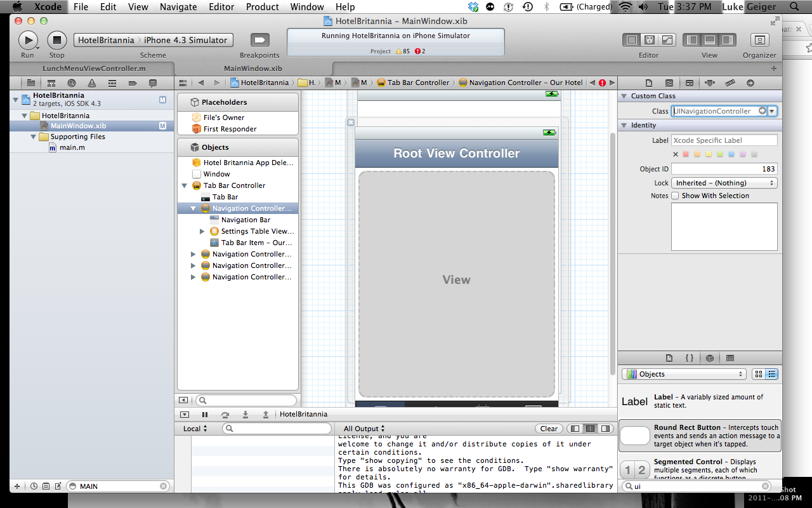Show the Attributes inspector
This screenshot has height=508, width=812.
pyautogui.click(x=710, y=83)
